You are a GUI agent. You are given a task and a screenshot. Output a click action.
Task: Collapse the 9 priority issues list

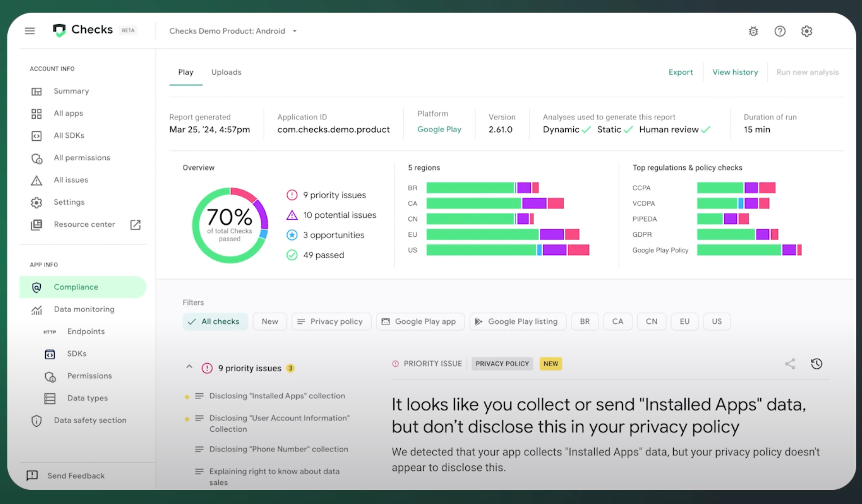coord(189,367)
